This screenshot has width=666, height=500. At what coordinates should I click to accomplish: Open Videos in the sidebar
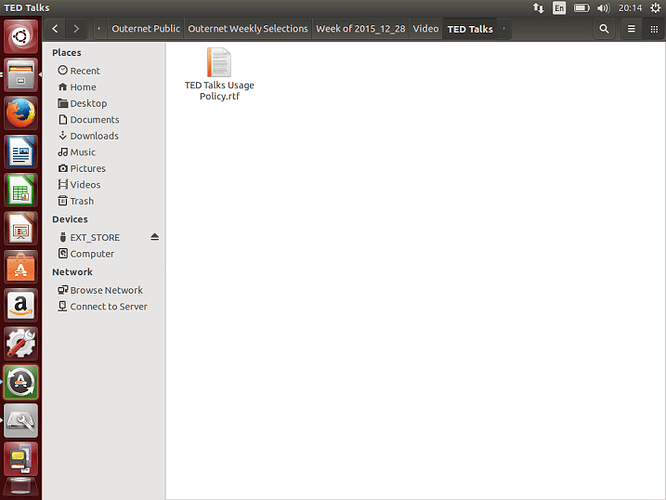(79, 185)
